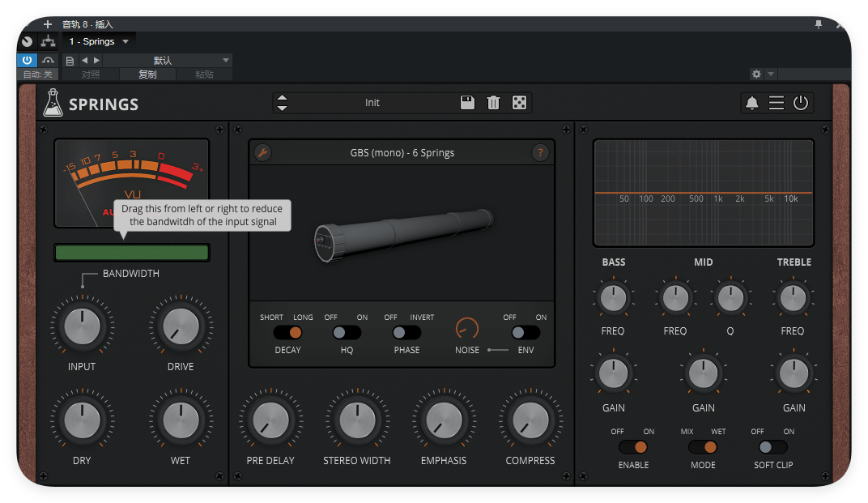This screenshot has height=503, width=868.
Task: Click the preset up/down stepper arrows
Action: [x=282, y=103]
